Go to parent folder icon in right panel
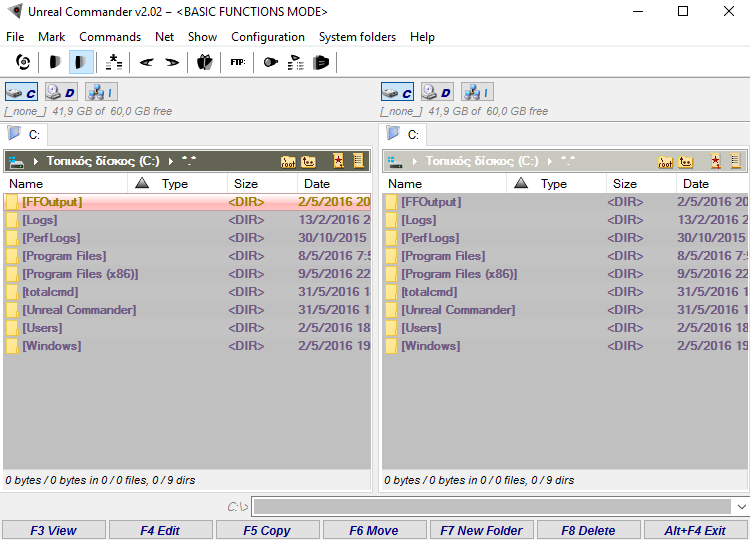 click(x=686, y=162)
